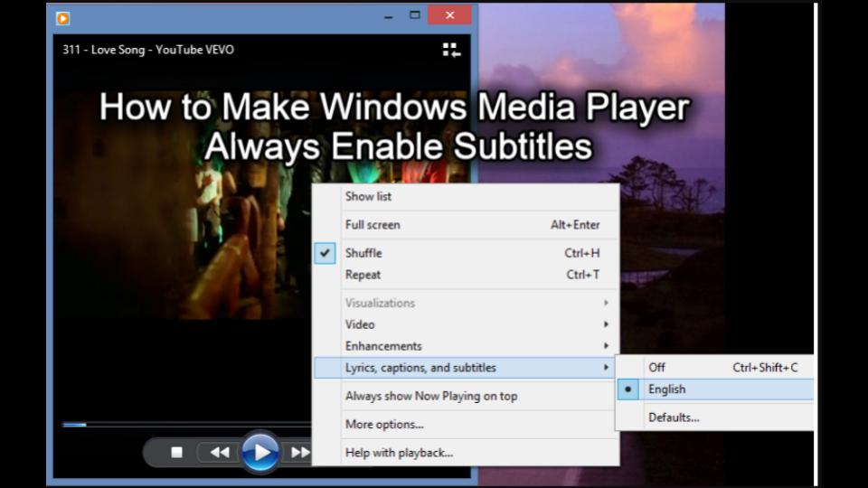
Task: Choose Full screen from the context menu
Action: [x=373, y=225]
